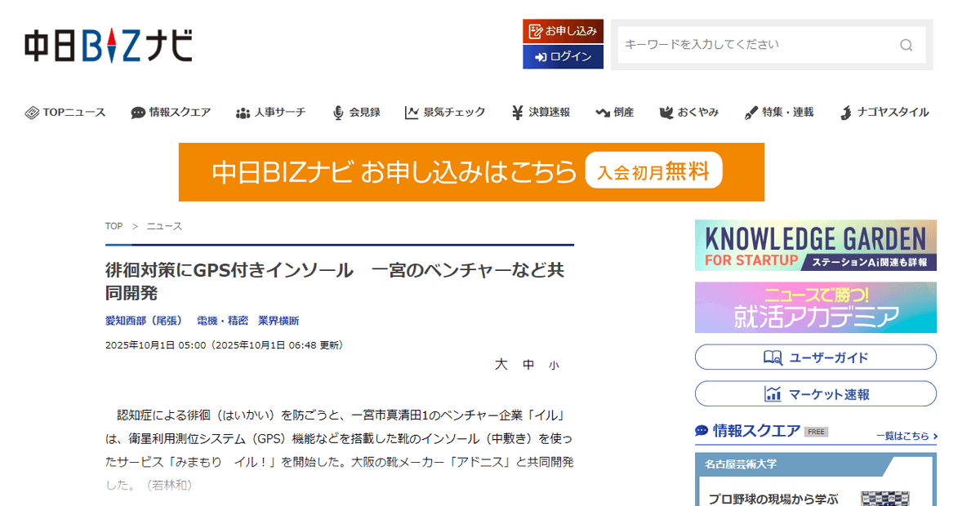Open the ナゴヤスタイル menu item
This screenshot has width=980, height=506.
pyautogui.click(x=884, y=113)
